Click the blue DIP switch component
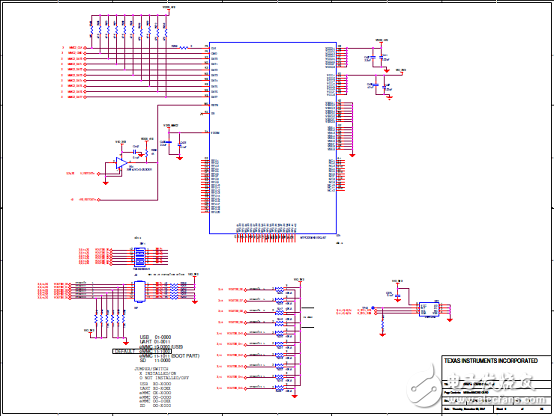 pos(140,257)
